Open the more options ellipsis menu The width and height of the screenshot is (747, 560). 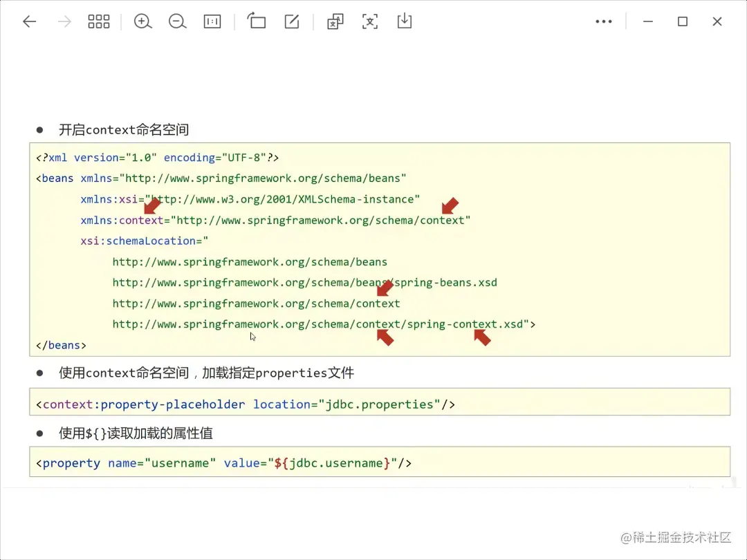click(x=604, y=21)
